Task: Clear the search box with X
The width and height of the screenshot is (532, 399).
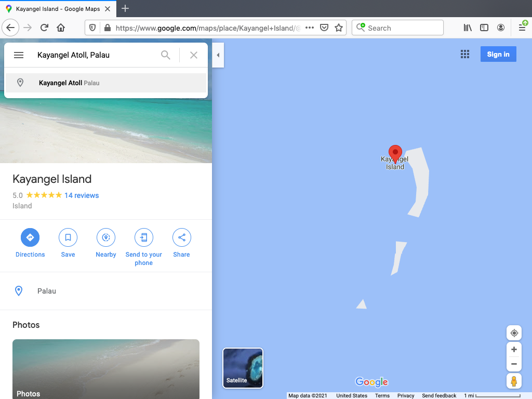Action: (x=194, y=55)
